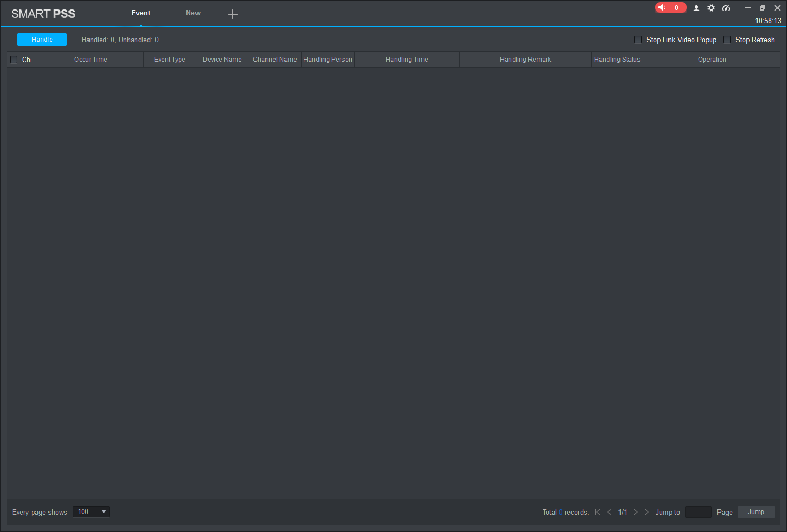
Task: Sort by Event Type column header
Action: [170, 60]
